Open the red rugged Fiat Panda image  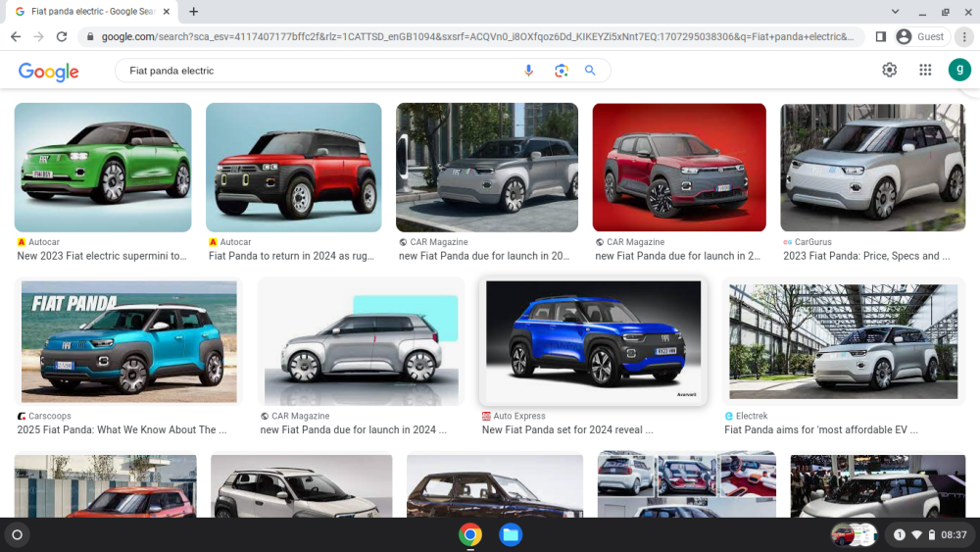coord(294,168)
